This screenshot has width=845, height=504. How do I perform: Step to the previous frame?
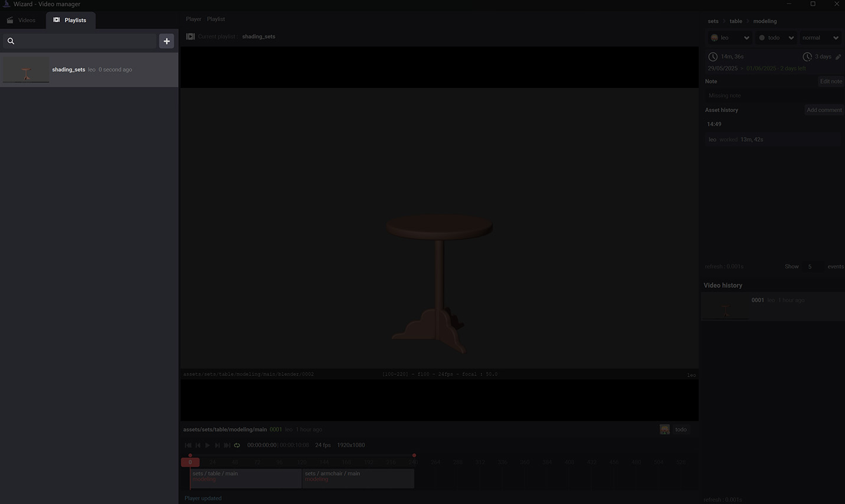[x=198, y=446]
